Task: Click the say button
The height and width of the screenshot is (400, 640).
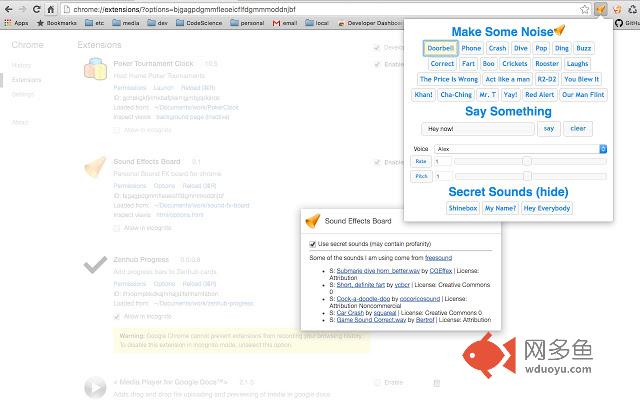Action: pos(549,129)
